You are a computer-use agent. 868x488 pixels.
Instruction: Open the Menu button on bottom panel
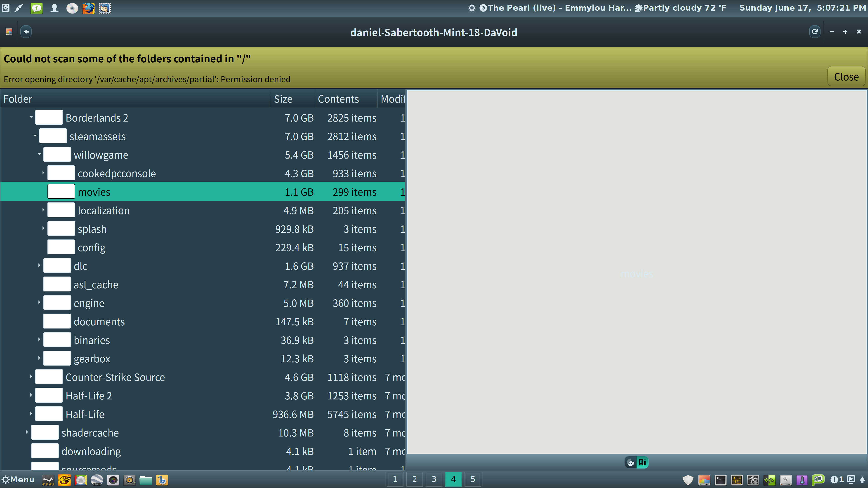[18, 480]
